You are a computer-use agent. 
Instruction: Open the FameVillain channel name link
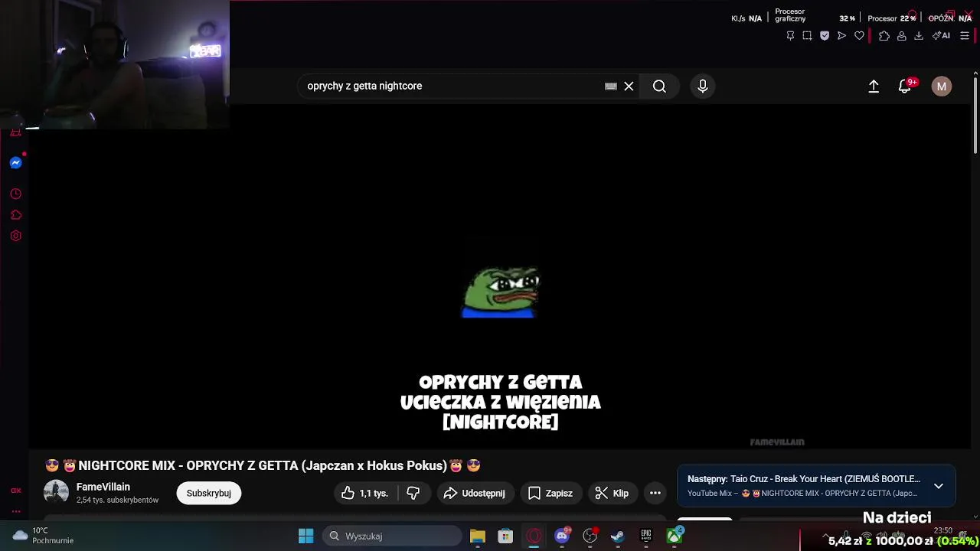point(103,487)
